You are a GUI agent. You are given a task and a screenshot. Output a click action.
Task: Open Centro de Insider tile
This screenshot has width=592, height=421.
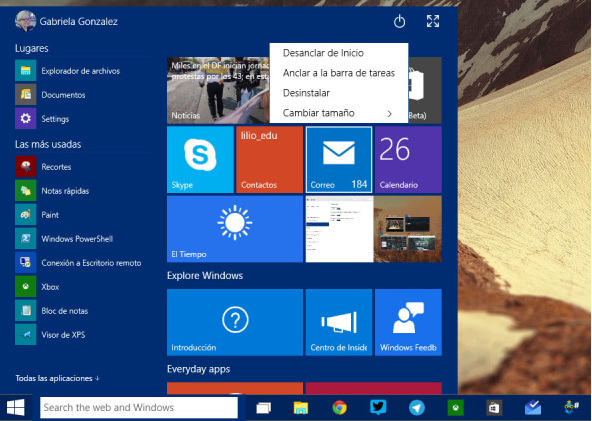(x=339, y=322)
